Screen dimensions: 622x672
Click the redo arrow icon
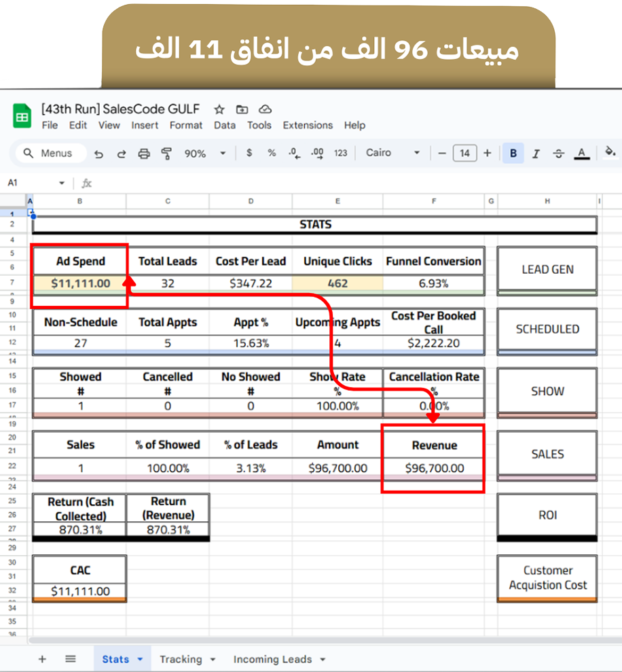click(122, 154)
